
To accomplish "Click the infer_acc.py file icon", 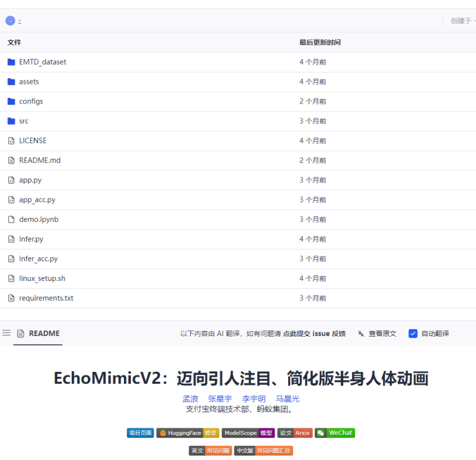I will 11,259.
